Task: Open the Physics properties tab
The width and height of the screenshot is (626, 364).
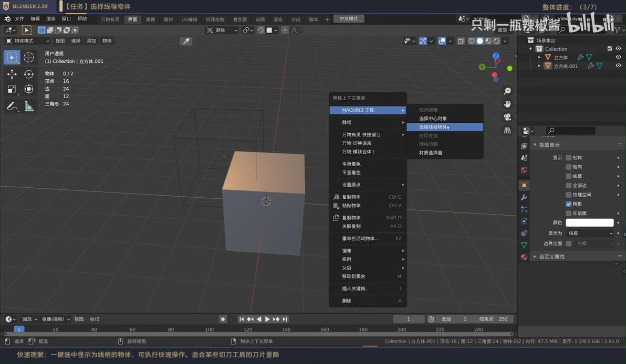Action: (x=524, y=221)
